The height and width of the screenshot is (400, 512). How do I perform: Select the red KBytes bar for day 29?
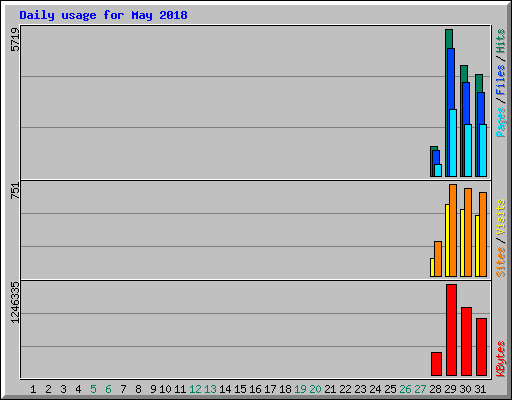451,330
